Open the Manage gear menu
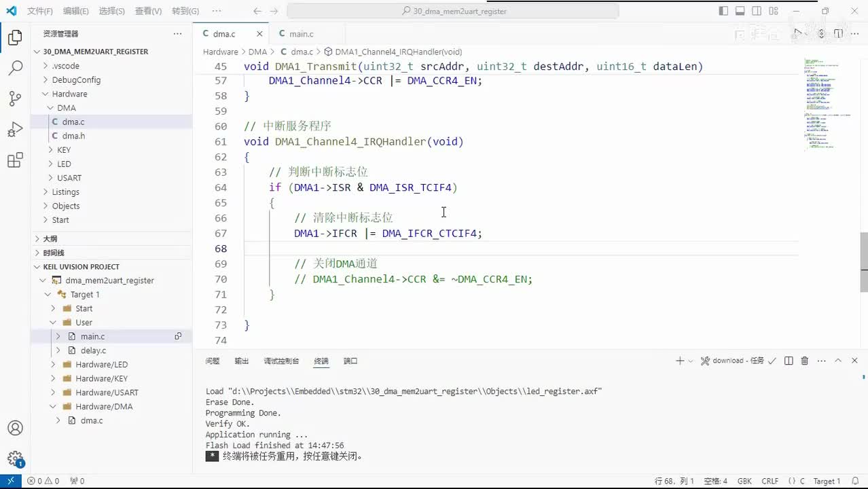The height and width of the screenshot is (489, 868). (15, 458)
